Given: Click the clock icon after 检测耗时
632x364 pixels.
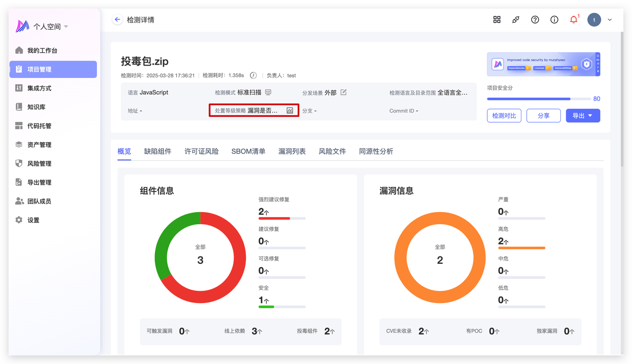Looking at the screenshot, I should 253,75.
